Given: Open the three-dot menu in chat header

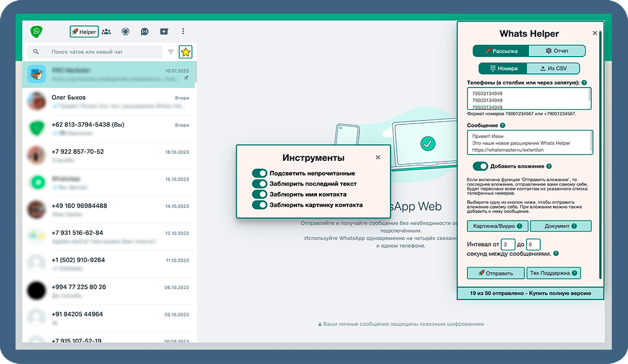Looking at the screenshot, I should tap(183, 32).
